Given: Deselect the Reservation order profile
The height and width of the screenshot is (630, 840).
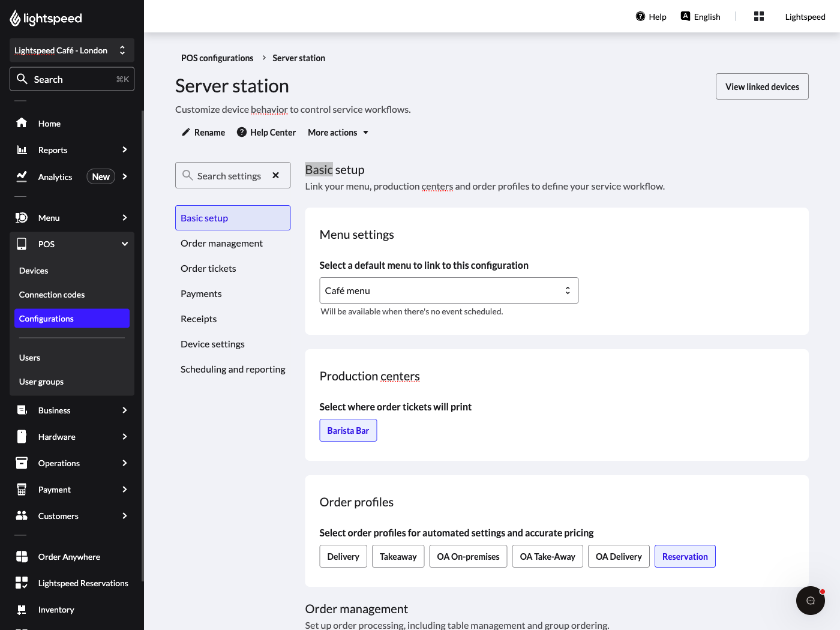Looking at the screenshot, I should (685, 556).
